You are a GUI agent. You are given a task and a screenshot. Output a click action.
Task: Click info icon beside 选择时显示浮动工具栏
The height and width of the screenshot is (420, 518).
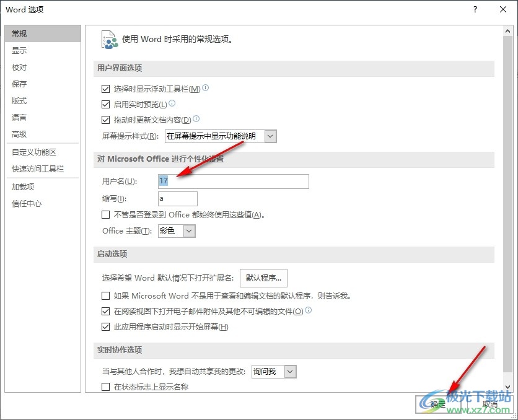click(206, 88)
